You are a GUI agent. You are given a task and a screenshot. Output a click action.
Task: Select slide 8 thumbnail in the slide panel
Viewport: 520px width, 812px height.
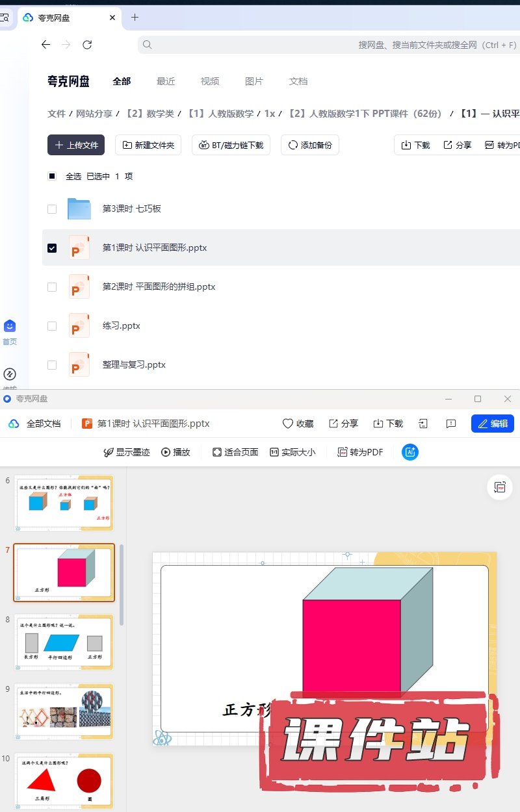pos(64,642)
